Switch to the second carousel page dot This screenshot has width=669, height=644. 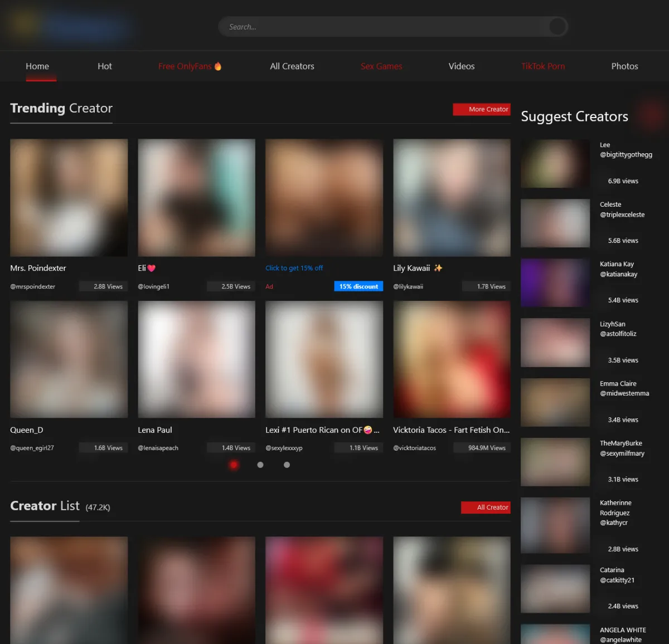click(260, 465)
